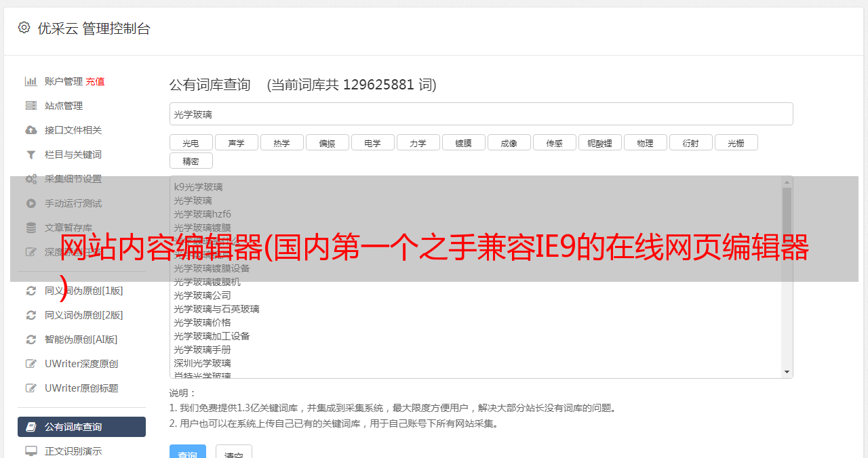Image resolution: width=868 pixels, height=458 pixels.
Task: Focus the keyword search box
Action: 481,114
